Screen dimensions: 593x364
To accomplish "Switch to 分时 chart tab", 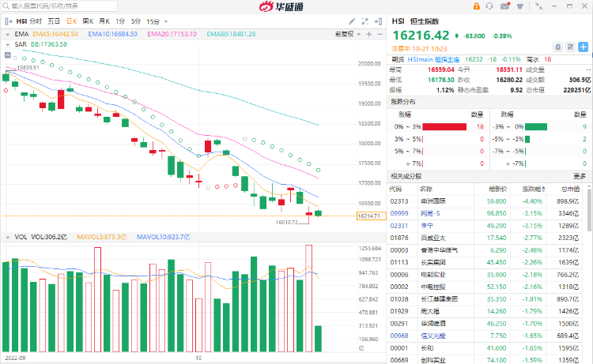I will (36, 21).
